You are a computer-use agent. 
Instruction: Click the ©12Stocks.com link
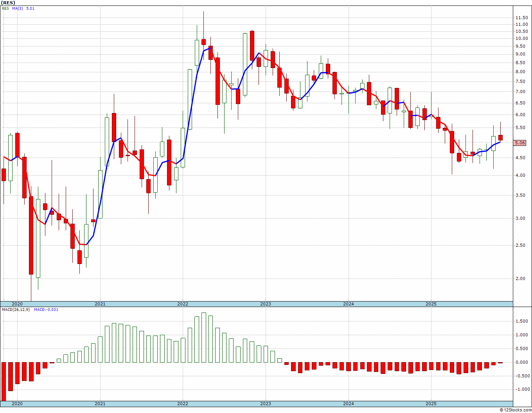pyautogui.click(x=515, y=410)
